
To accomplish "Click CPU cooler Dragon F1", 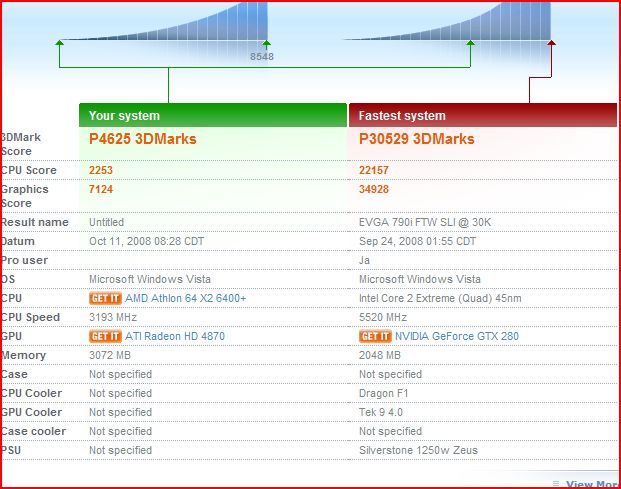I will coord(383,393).
